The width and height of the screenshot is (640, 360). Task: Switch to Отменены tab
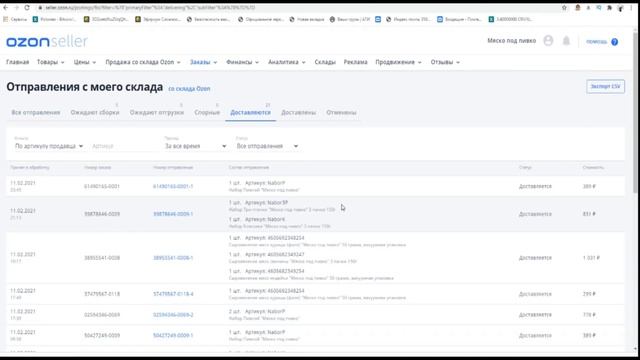coord(341,113)
